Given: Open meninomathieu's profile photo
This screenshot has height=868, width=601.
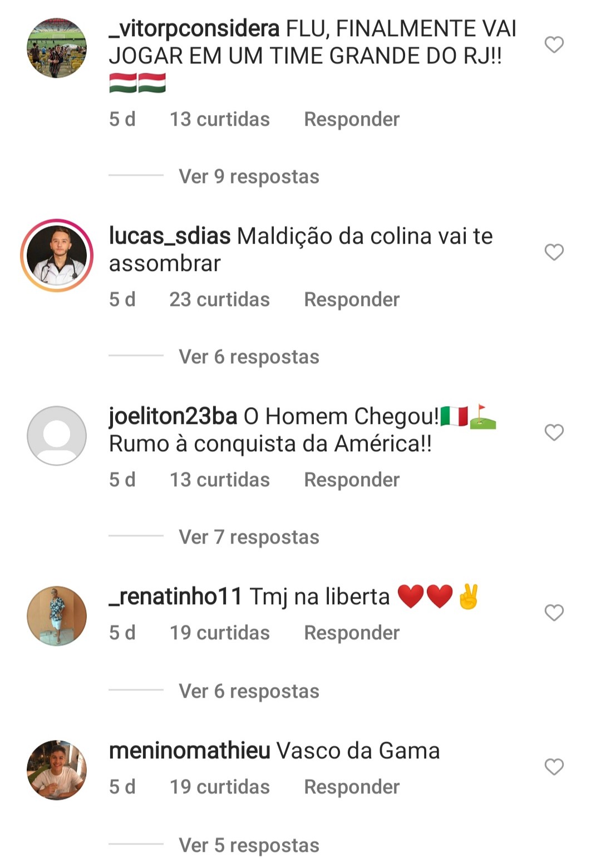Looking at the screenshot, I should tap(57, 770).
